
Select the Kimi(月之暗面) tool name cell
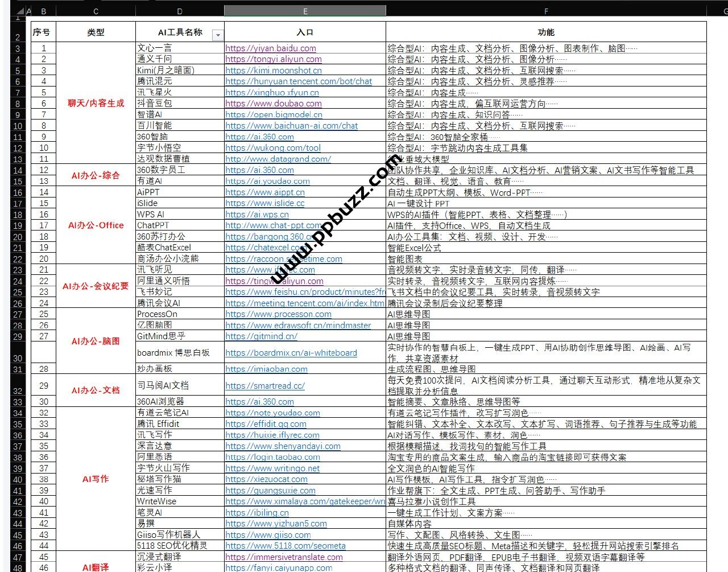tap(180, 70)
